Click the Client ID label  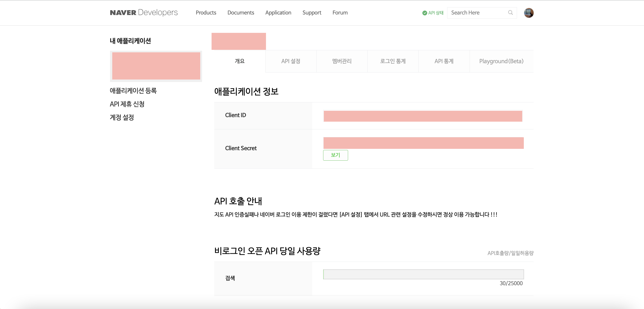coord(236,115)
